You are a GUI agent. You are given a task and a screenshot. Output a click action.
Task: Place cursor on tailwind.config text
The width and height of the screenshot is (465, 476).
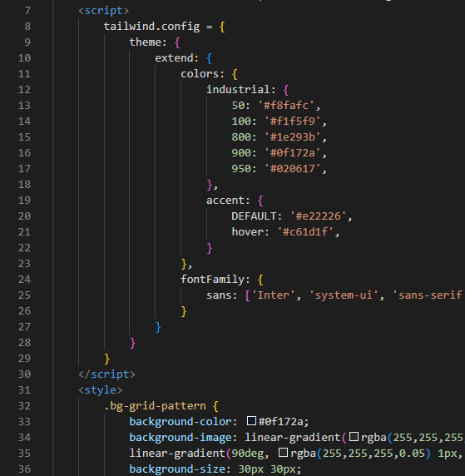[x=151, y=27]
